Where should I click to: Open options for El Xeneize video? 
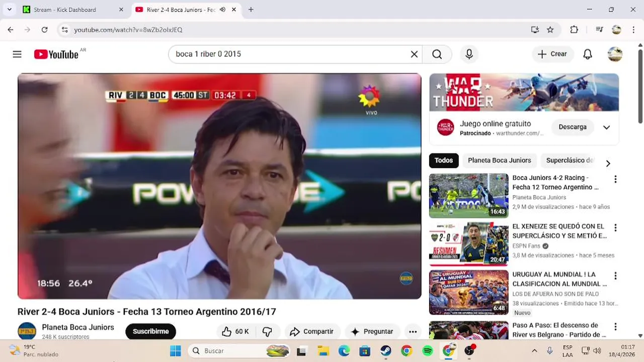(x=615, y=228)
